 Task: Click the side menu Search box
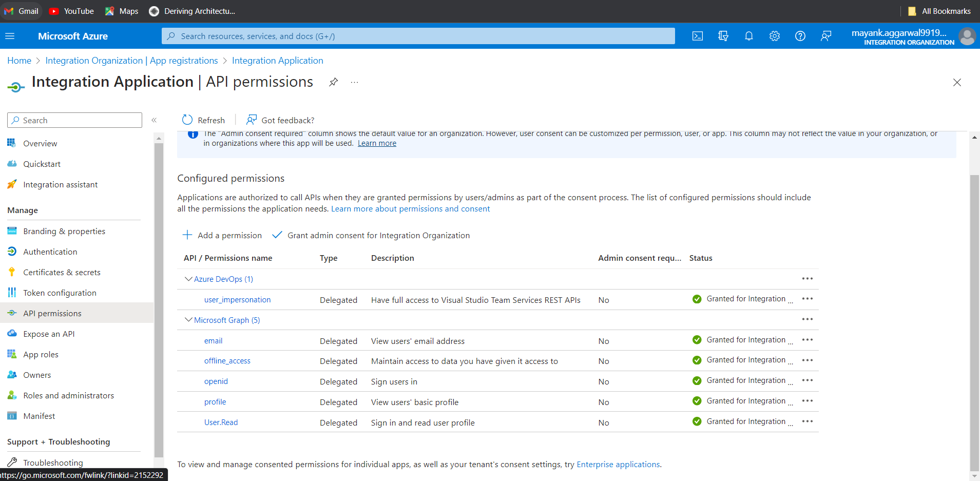pyautogui.click(x=74, y=120)
